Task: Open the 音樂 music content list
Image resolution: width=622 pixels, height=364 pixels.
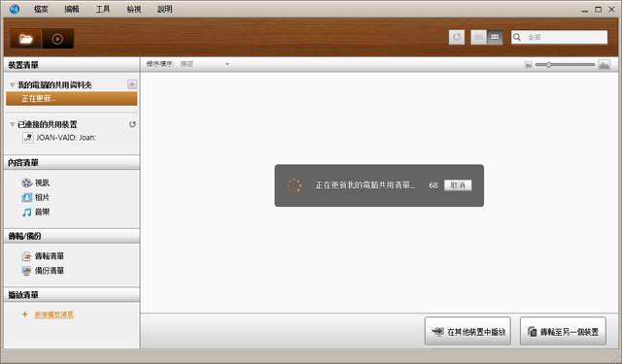Action: [x=42, y=212]
